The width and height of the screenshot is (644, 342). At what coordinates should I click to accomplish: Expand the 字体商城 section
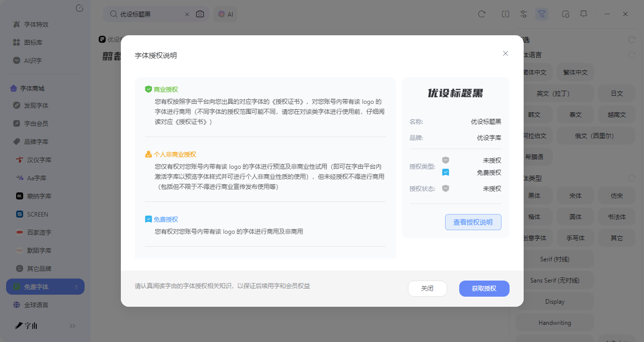pyautogui.click(x=32, y=88)
